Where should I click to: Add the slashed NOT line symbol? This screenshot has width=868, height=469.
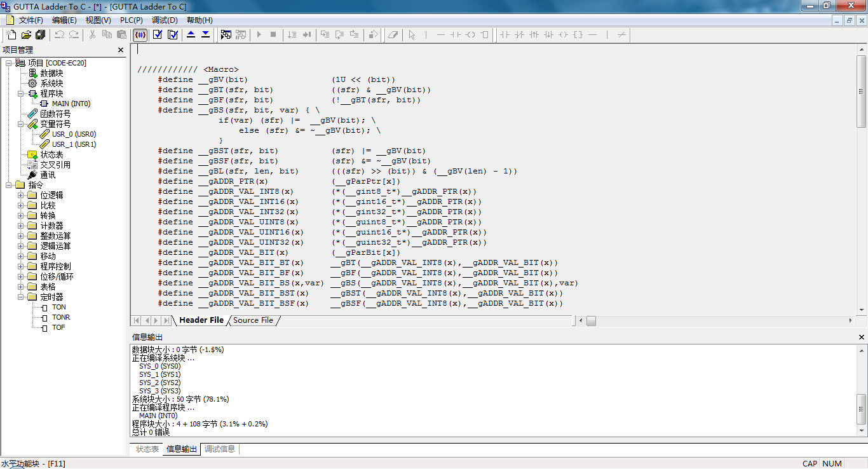pos(621,34)
